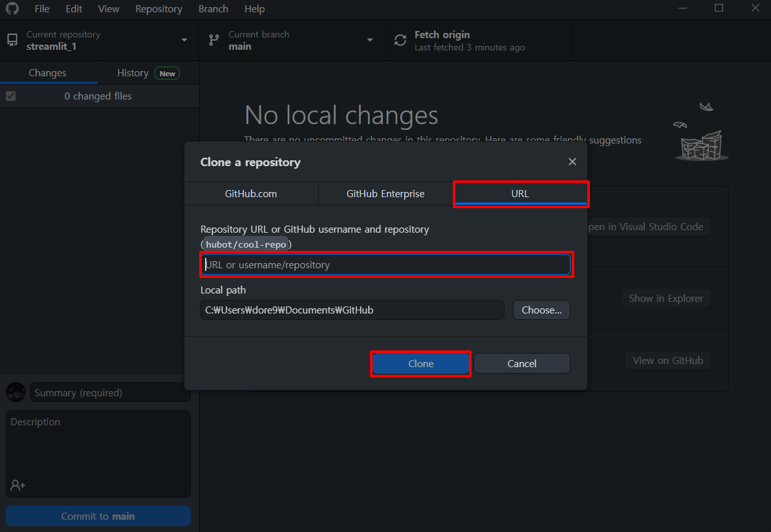Viewport: 771px width, 532px height.
Task: Maximize the GitHub Desktop window
Action: (x=719, y=8)
